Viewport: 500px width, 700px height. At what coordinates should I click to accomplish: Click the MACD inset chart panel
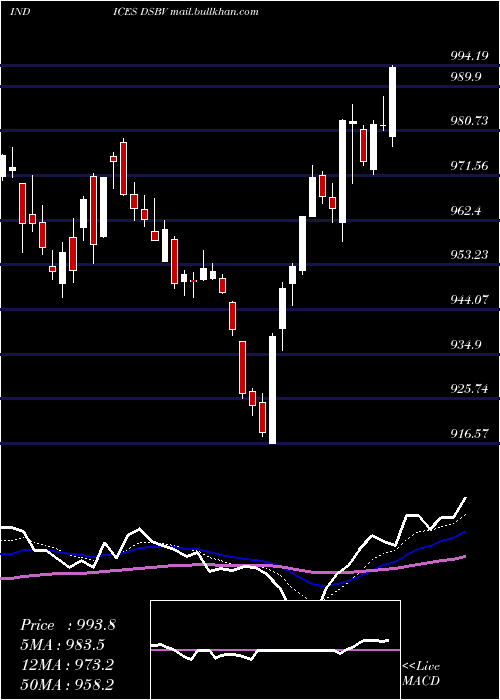275,650
